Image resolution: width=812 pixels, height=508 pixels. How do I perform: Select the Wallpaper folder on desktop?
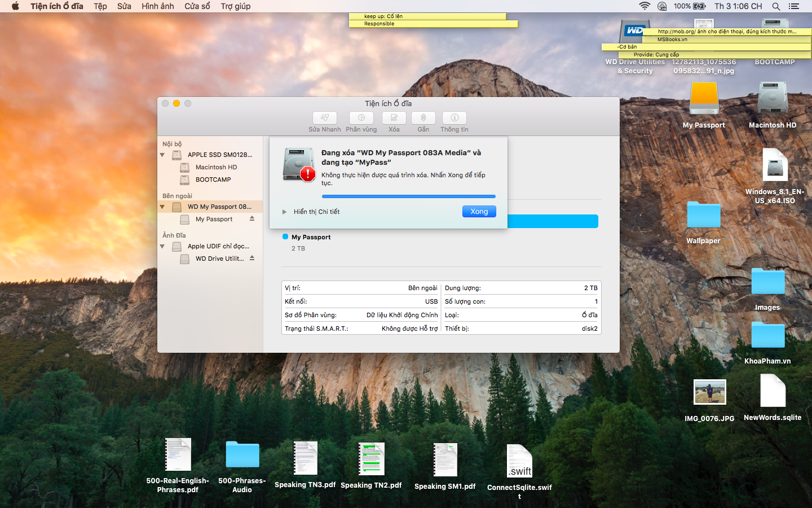(703, 216)
